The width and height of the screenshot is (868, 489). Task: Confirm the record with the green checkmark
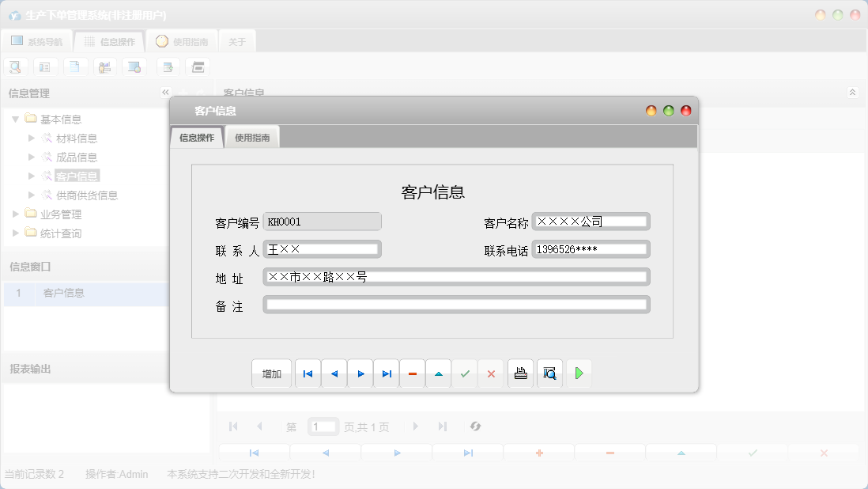(466, 373)
